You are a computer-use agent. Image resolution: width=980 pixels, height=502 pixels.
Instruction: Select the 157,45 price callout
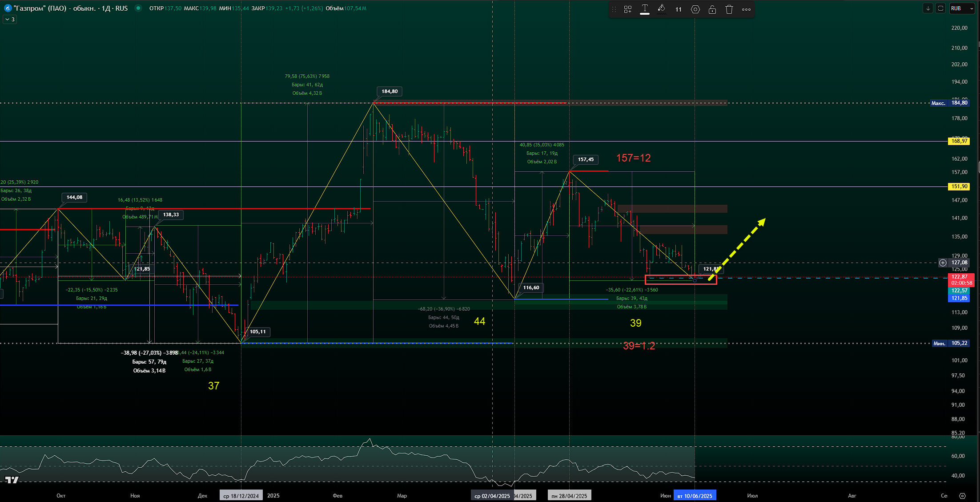pos(586,159)
